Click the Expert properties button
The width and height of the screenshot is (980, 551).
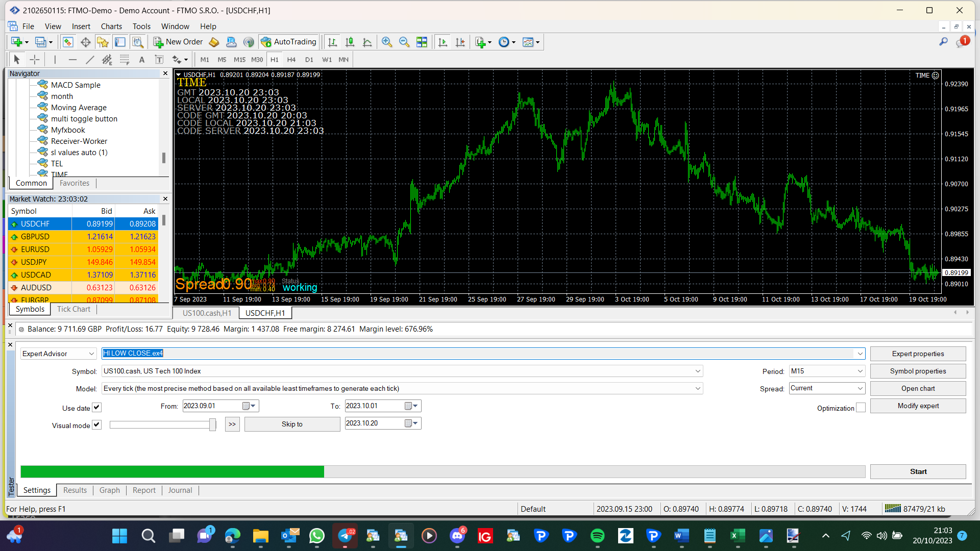pyautogui.click(x=918, y=354)
